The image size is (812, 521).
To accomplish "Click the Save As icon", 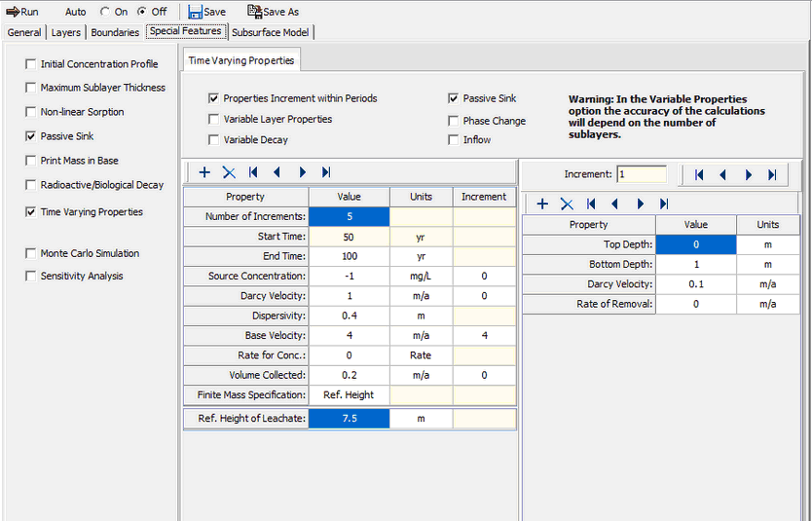I will coord(254,12).
